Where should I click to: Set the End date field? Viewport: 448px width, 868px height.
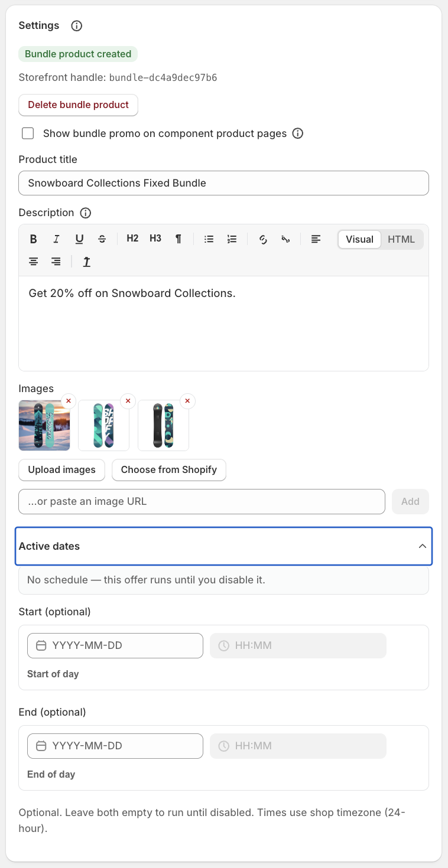[115, 746]
